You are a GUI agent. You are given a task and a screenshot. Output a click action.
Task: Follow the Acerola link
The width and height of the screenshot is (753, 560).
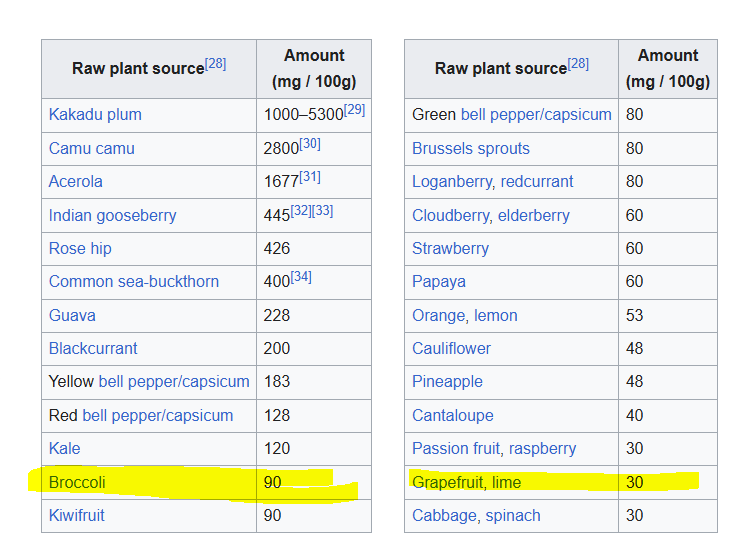tap(76, 182)
